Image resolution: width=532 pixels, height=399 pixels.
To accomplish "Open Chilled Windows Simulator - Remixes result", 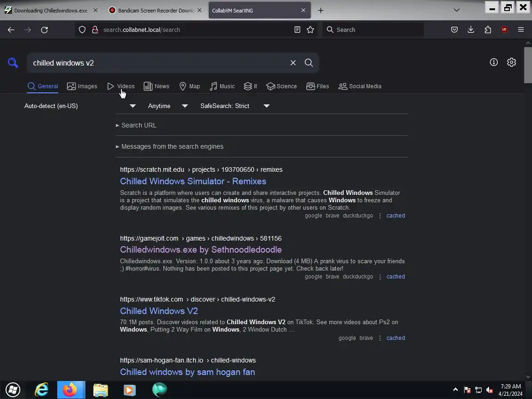I will 193,181.
